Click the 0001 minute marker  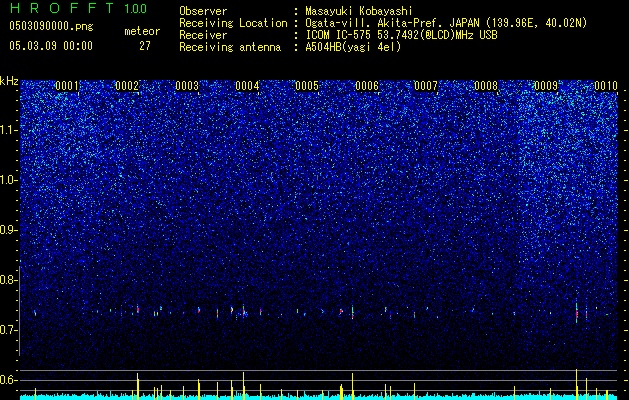[x=67, y=86]
